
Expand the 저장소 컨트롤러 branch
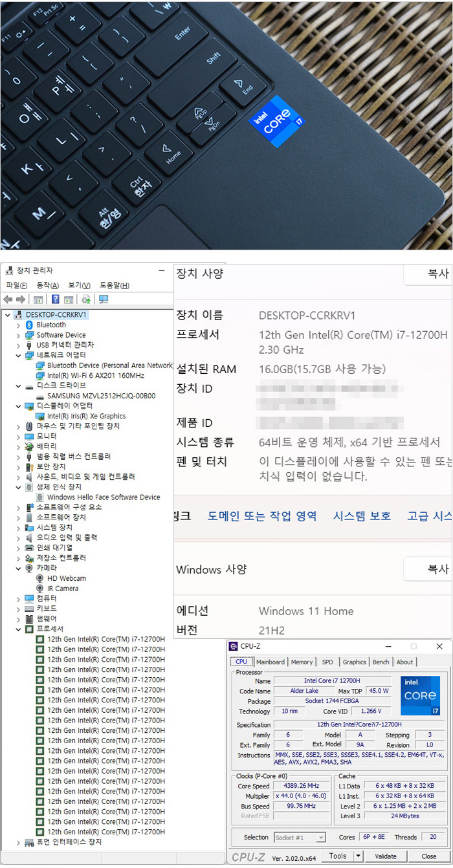pos(18,558)
